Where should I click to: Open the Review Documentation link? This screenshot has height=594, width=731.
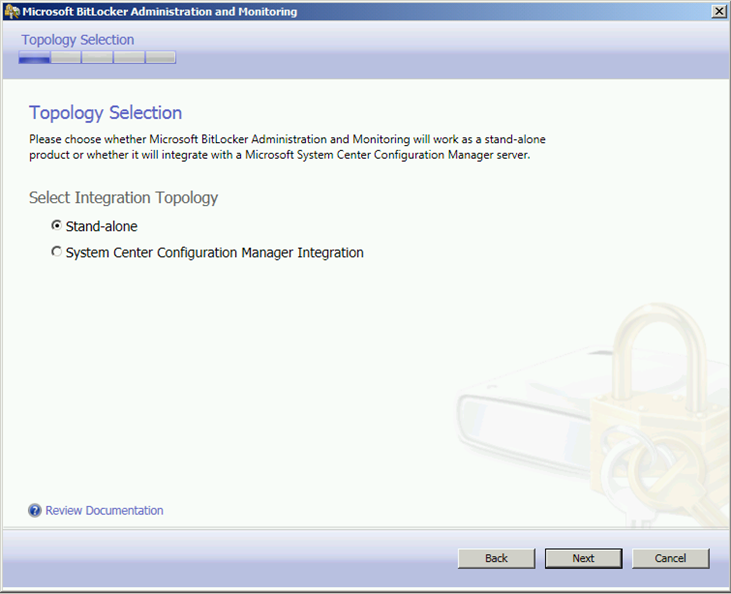[x=104, y=511]
